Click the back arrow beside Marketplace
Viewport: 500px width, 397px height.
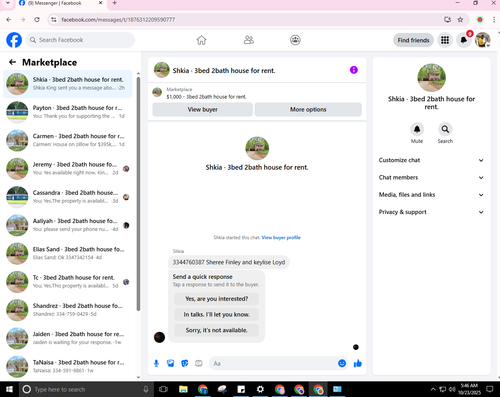[12, 62]
